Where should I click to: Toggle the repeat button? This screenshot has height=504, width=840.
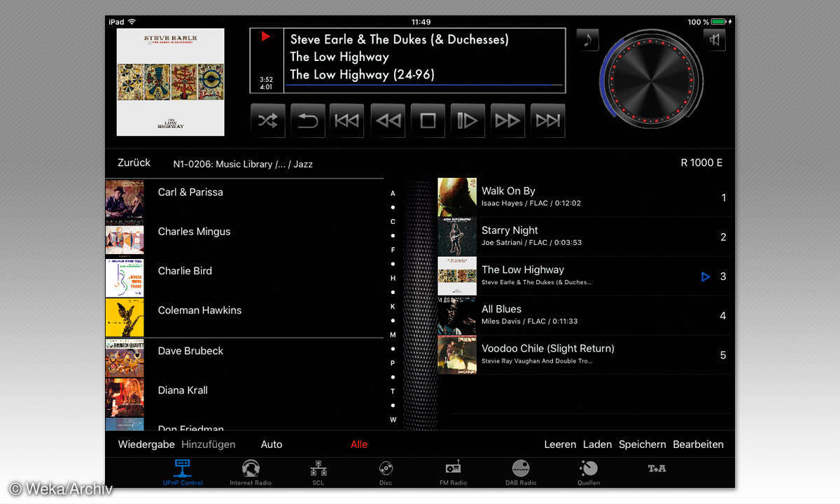tap(307, 120)
